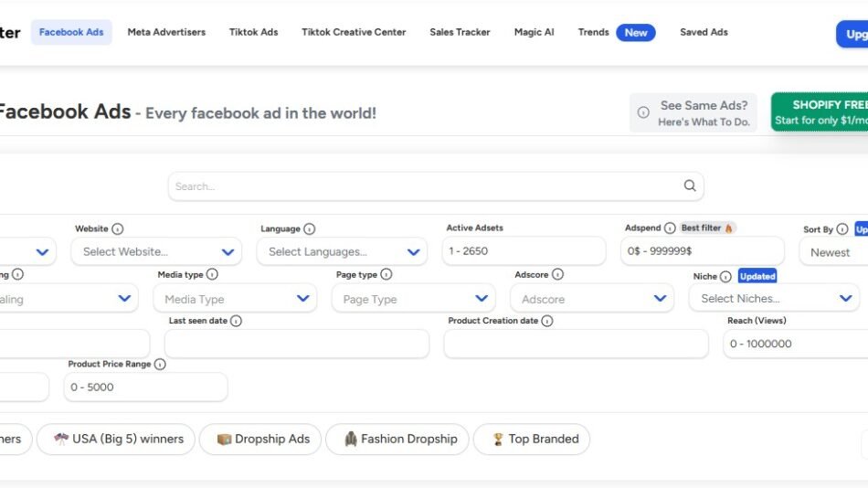Switch to the Tiktok Ads tab
The height and width of the screenshot is (488, 868).
[x=253, y=32]
